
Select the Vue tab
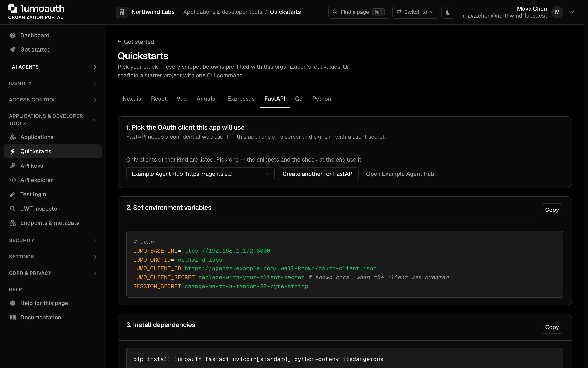(182, 99)
